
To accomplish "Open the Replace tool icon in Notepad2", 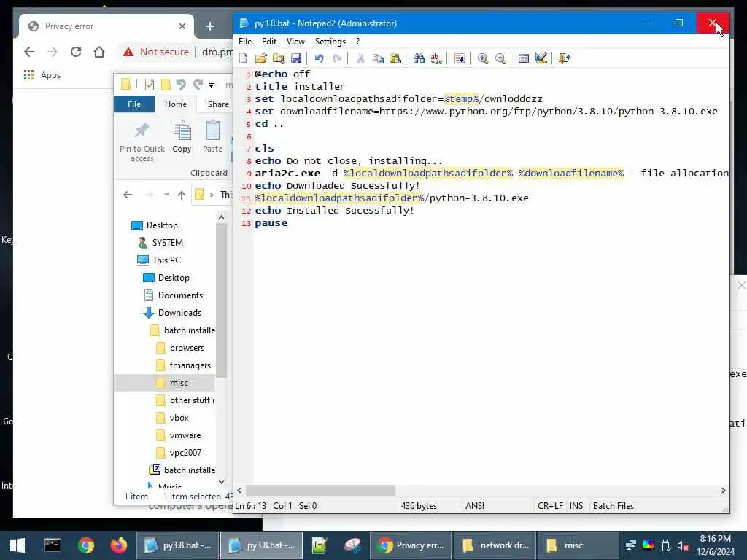I will pyautogui.click(x=436, y=58).
